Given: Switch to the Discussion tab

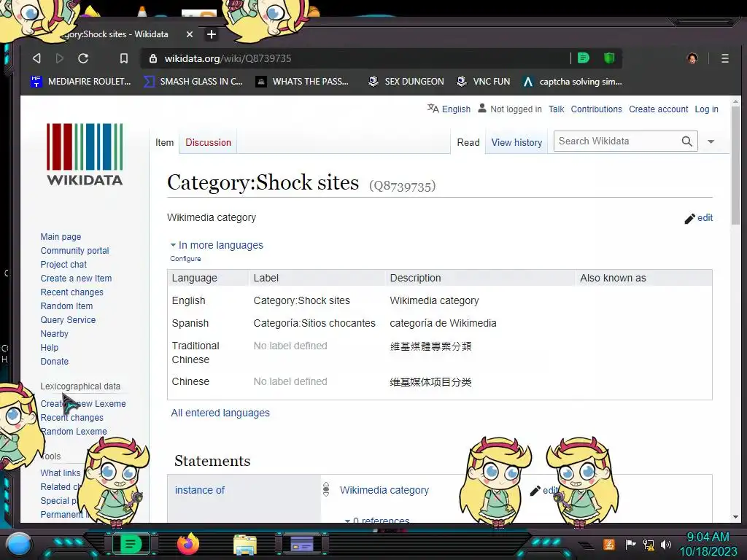Looking at the screenshot, I should (x=208, y=142).
